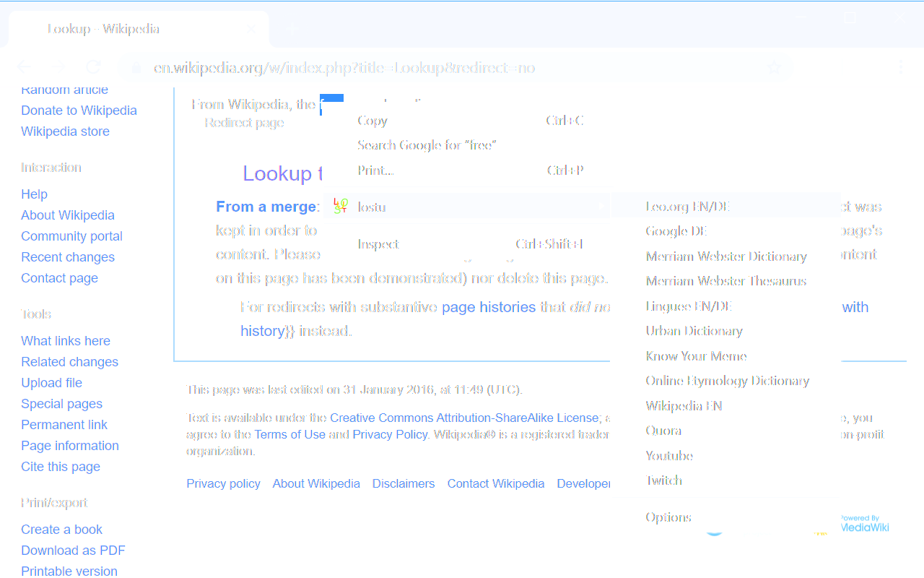
Task: Open Options in the lostu submenu
Action: pyautogui.click(x=725, y=517)
